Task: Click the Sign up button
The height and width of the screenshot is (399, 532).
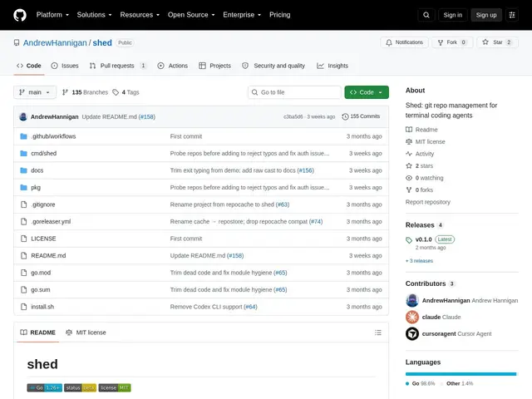Action: point(485,15)
